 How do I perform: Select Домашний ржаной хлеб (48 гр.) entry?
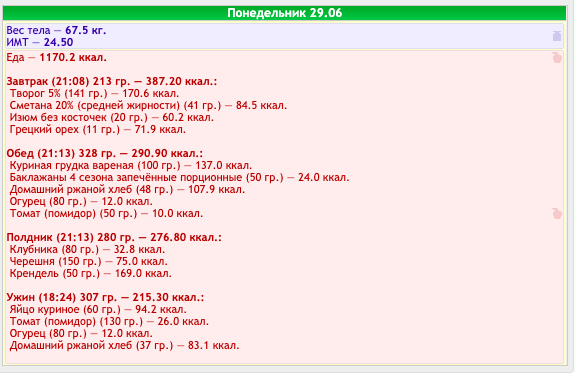tap(127, 190)
